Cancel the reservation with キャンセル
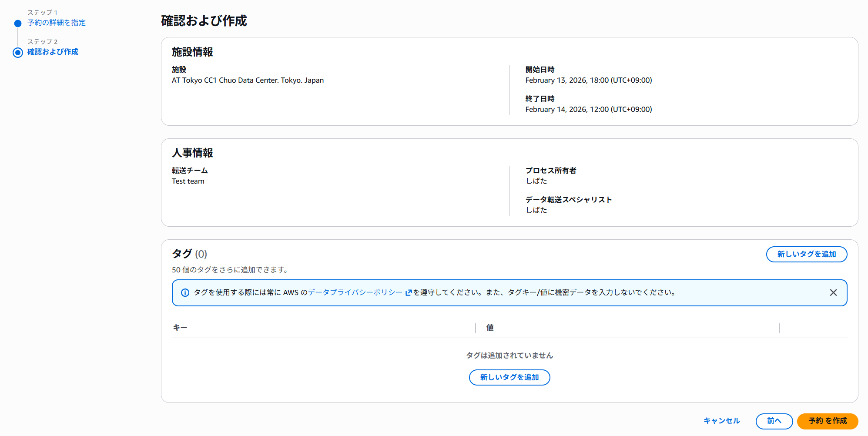This screenshot has width=868, height=436. 722,421
